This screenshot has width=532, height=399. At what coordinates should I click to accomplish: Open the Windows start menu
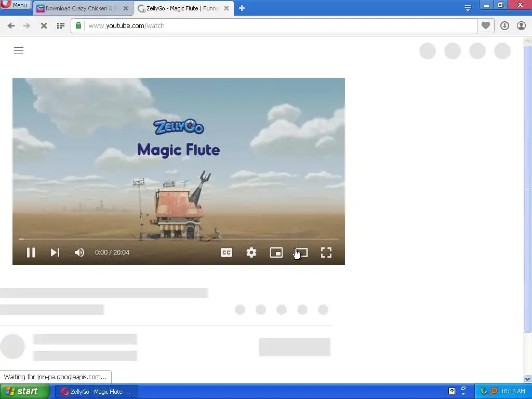tap(24, 392)
